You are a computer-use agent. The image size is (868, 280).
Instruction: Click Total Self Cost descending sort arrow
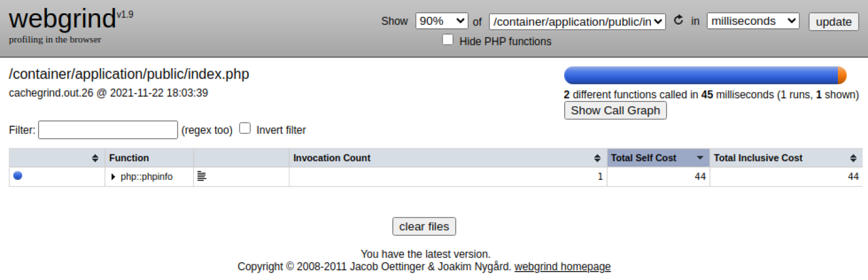point(700,158)
